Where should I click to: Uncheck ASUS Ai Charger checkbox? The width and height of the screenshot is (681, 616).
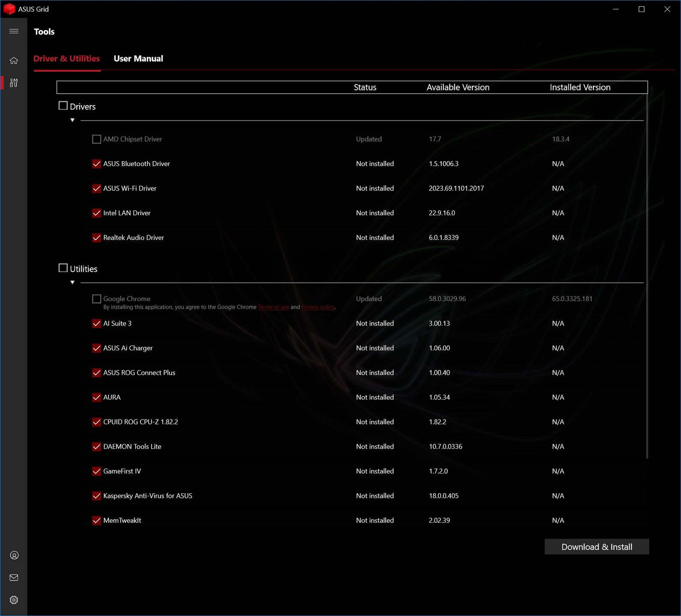click(x=97, y=348)
